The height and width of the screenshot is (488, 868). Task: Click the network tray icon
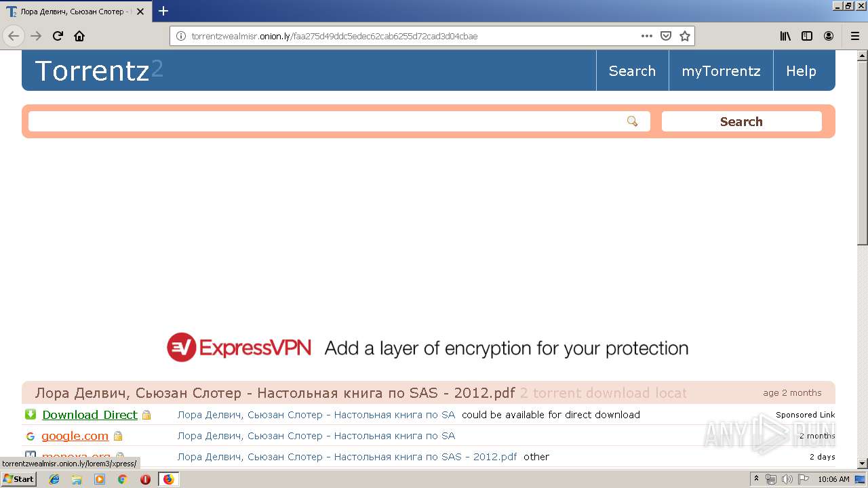coord(771,479)
